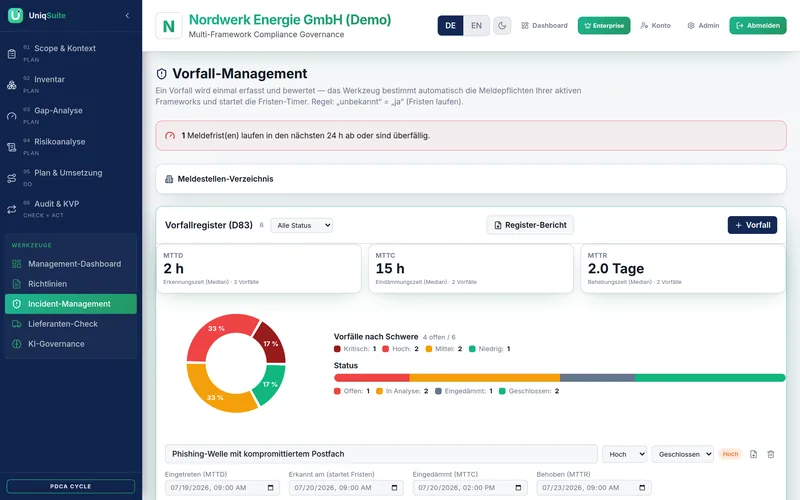Go to Gap-Analyse
Viewport: 800px width, 500px height.
click(71, 115)
